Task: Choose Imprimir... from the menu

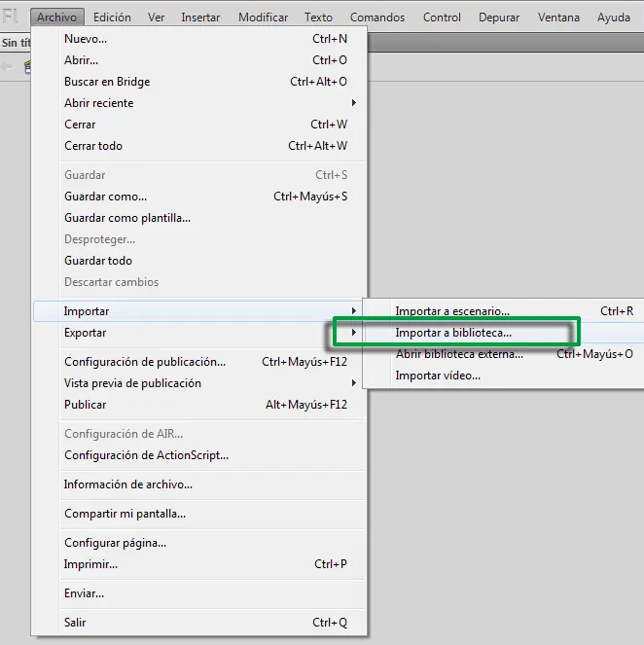Action: (199, 564)
